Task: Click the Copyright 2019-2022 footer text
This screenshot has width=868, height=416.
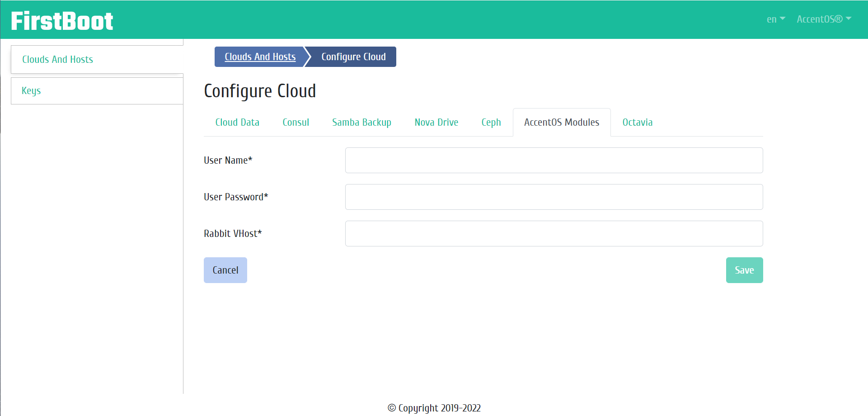Action: coord(434,408)
